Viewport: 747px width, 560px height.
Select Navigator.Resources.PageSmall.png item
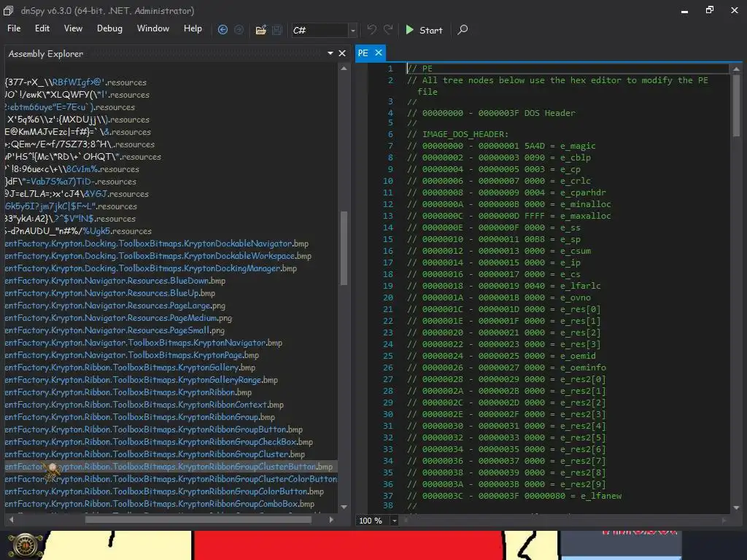115,330
